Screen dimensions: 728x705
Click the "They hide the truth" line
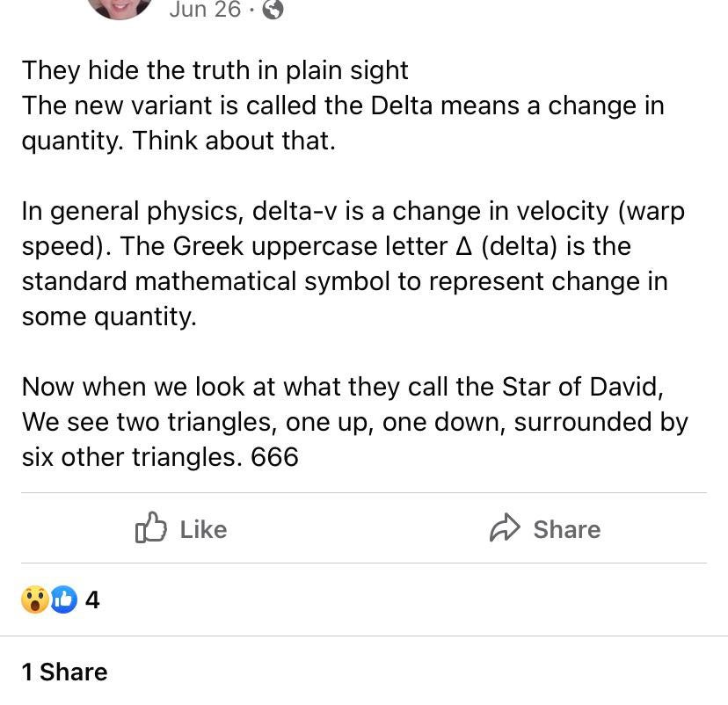[x=215, y=70]
